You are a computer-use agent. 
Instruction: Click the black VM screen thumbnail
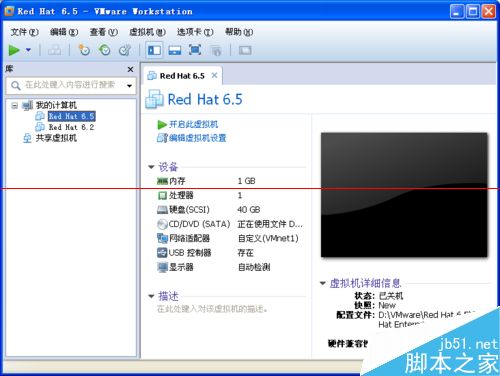coord(404,195)
